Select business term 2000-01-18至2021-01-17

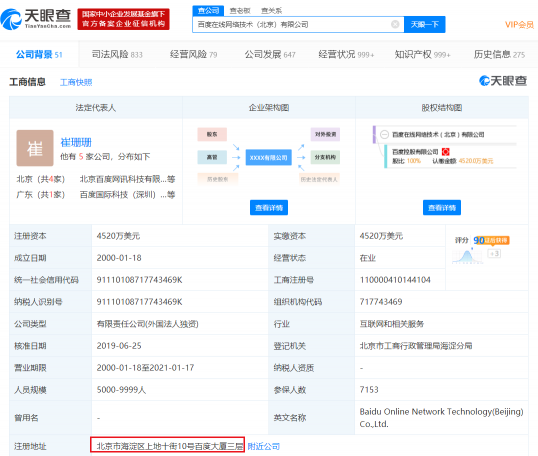click(145, 367)
